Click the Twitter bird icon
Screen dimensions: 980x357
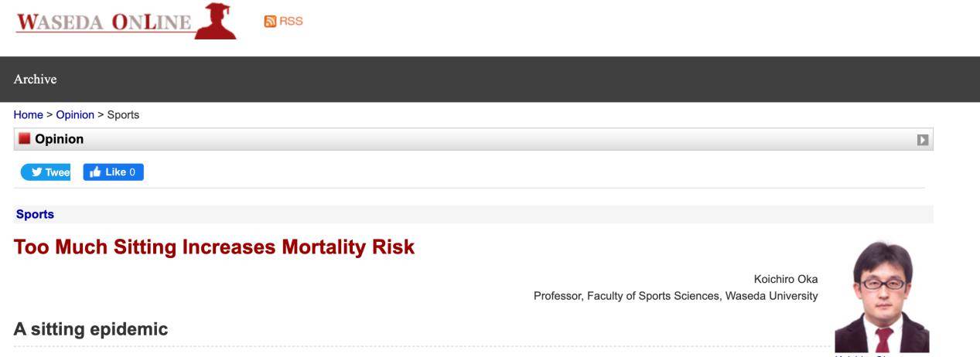(36, 172)
